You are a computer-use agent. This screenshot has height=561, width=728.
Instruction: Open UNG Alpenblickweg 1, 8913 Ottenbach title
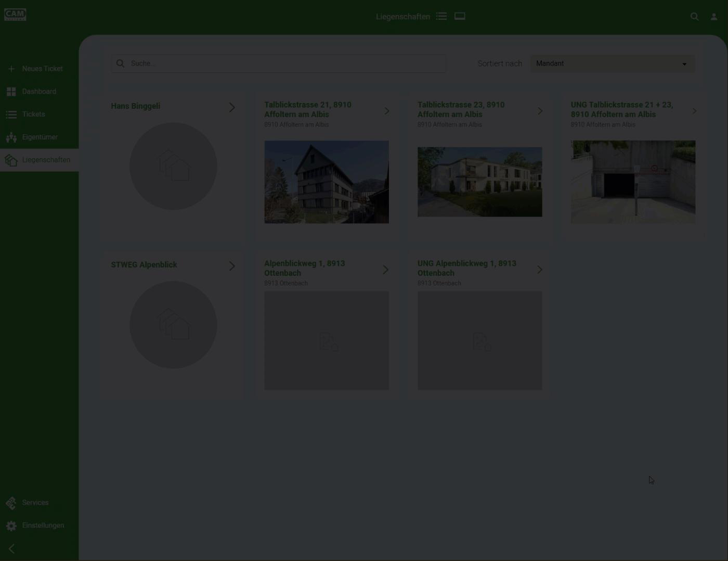(x=467, y=268)
